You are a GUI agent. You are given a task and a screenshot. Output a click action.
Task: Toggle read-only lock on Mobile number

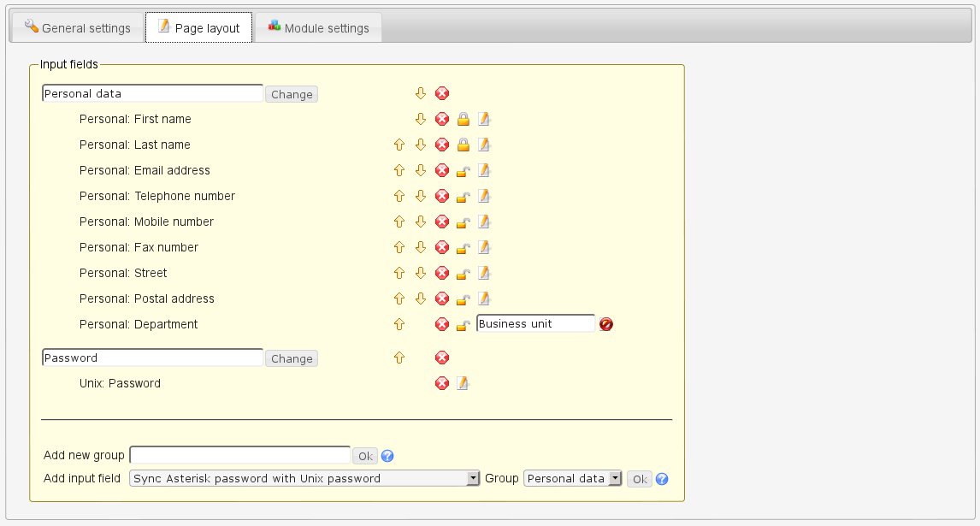coord(463,222)
